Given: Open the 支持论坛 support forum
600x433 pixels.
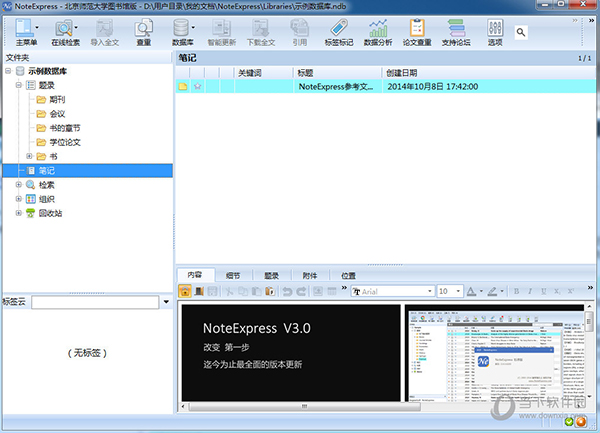Looking at the screenshot, I should (456, 32).
